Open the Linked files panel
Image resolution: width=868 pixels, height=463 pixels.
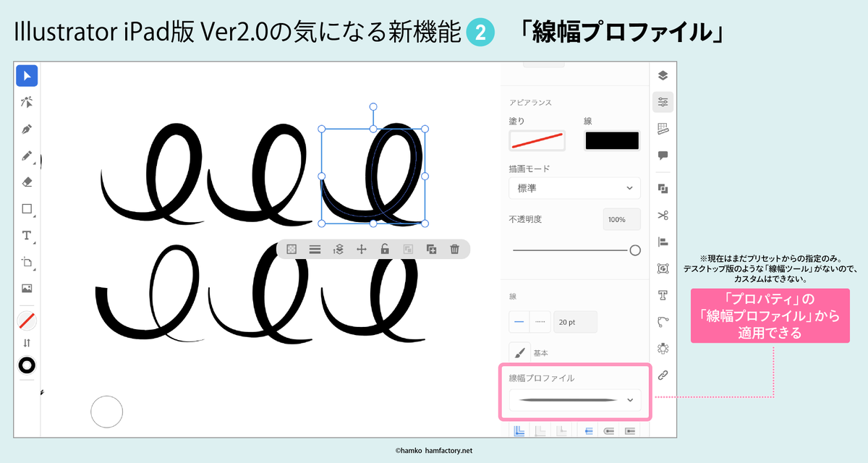(x=663, y=375)
